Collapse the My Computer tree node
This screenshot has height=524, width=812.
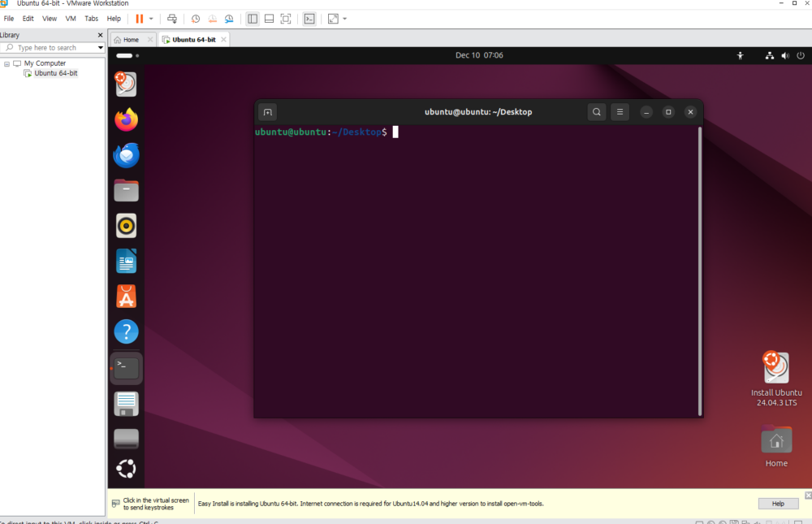6,63
